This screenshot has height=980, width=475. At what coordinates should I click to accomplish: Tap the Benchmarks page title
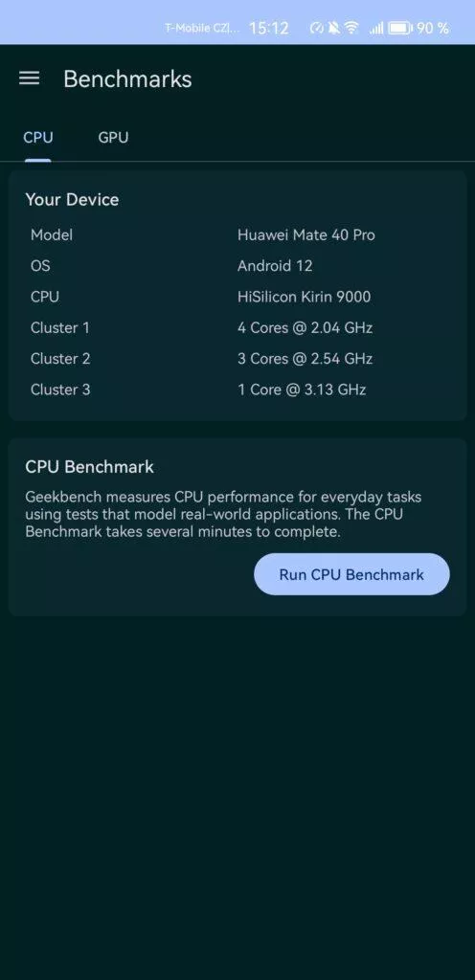coord(127,78)
